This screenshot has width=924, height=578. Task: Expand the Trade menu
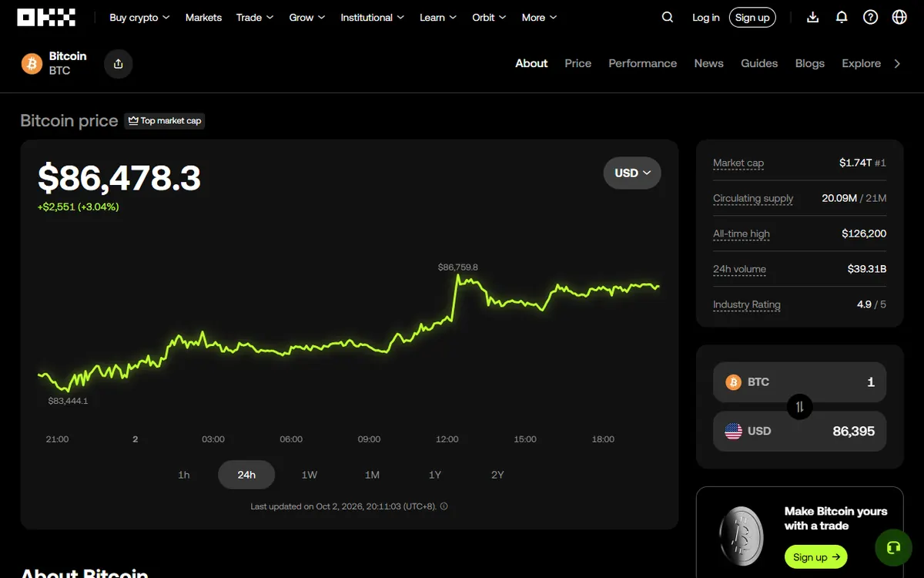pyautogui.click(x=255, y=17)
